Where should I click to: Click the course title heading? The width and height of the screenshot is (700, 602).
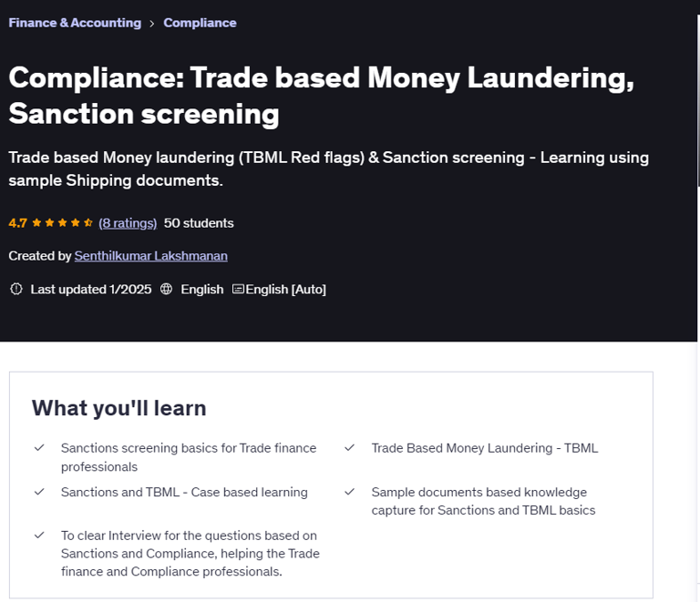coord(321,96)
